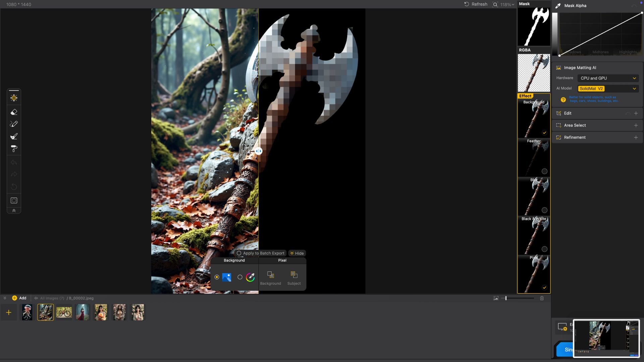
Task: Click the top-right curve control point
Action: pyautogui.click(x=642, y=13)
